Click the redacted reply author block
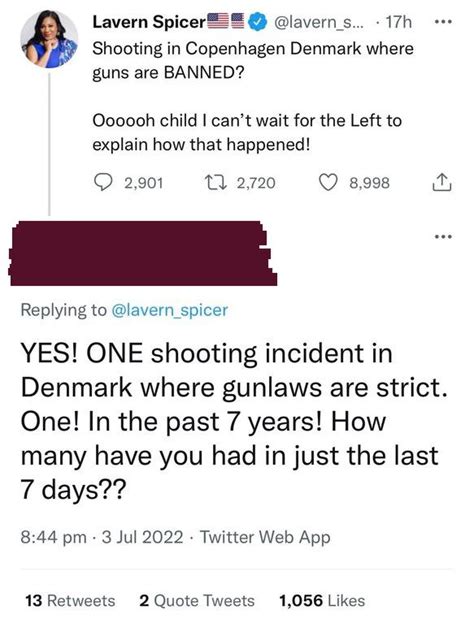474x623 pixels. (x=142, y=253)
